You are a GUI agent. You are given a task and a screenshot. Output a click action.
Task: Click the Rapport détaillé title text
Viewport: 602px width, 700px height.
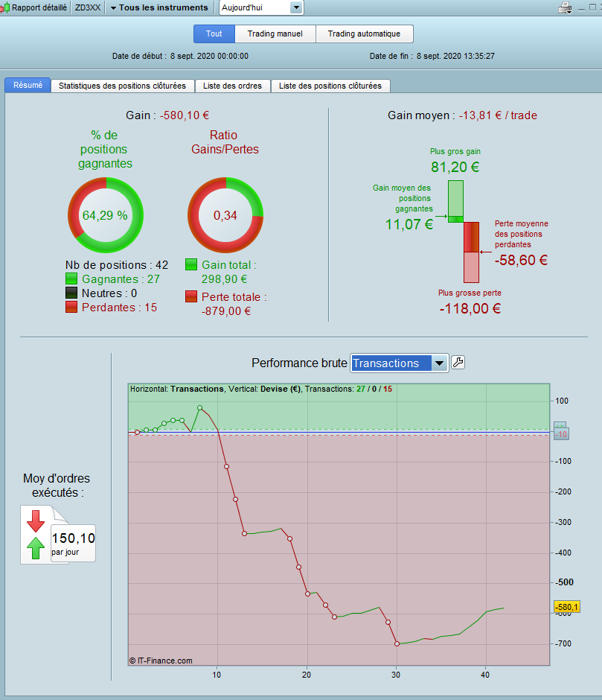(x=39, y=7)
